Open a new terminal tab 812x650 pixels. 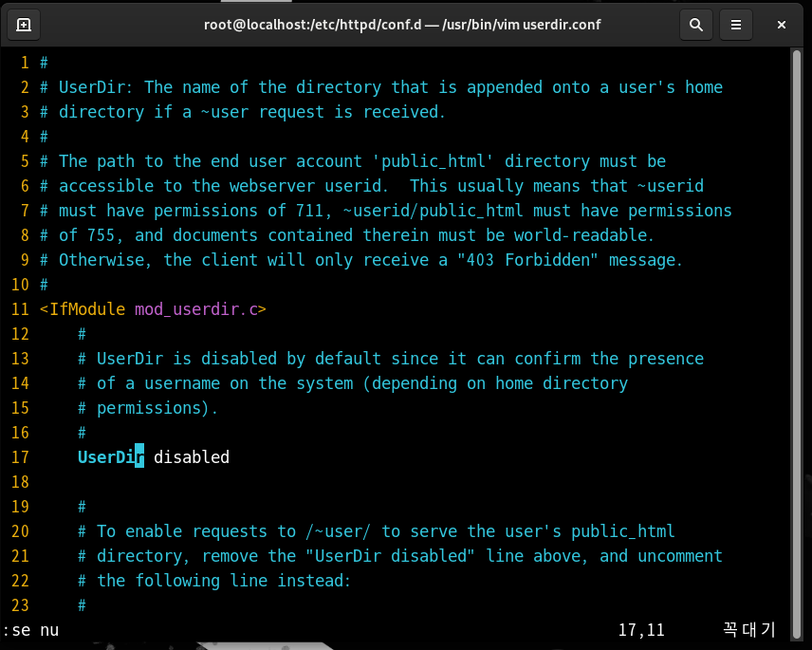[24, 25]
